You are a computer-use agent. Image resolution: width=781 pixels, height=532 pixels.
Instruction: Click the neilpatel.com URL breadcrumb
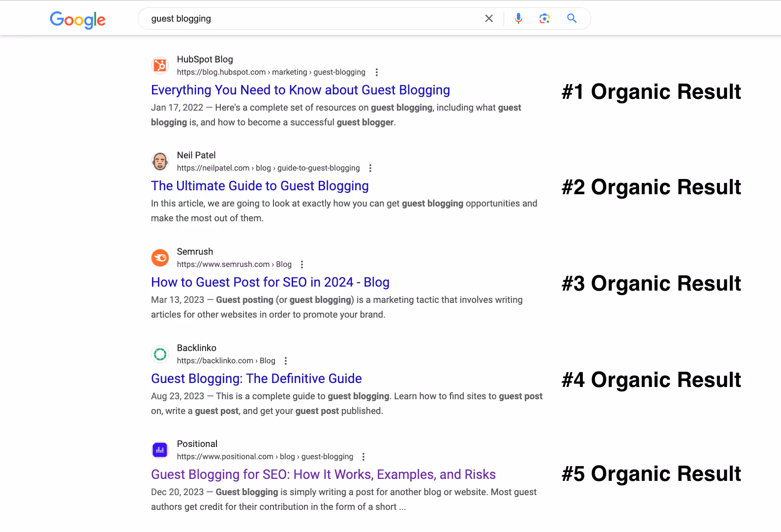(x=268, y=168)
